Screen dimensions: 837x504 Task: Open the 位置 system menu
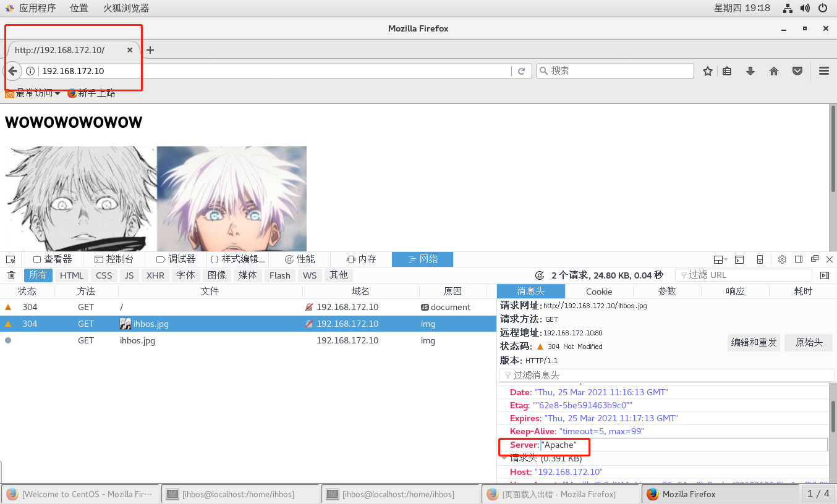[x=79, y=8]
